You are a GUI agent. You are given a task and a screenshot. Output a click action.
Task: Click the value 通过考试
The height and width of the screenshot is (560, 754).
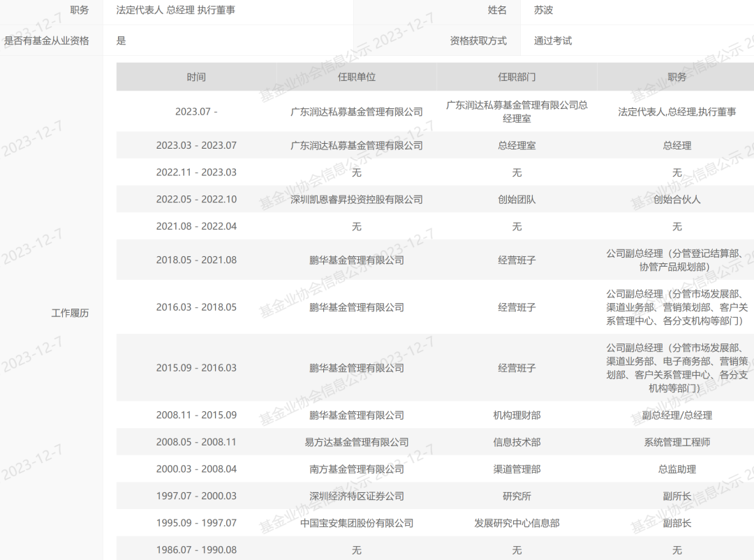click(553, 41)
